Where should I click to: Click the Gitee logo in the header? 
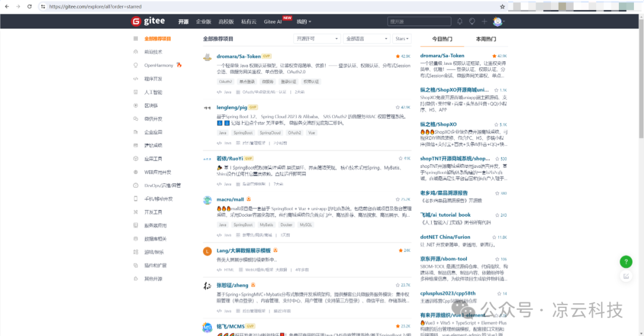(x=148, y=21)
